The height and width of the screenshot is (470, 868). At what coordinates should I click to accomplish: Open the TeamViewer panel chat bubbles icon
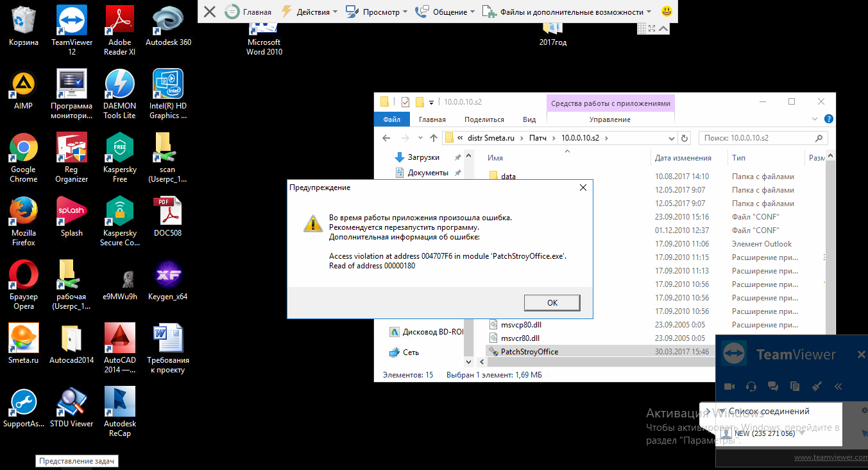point(773,387)
